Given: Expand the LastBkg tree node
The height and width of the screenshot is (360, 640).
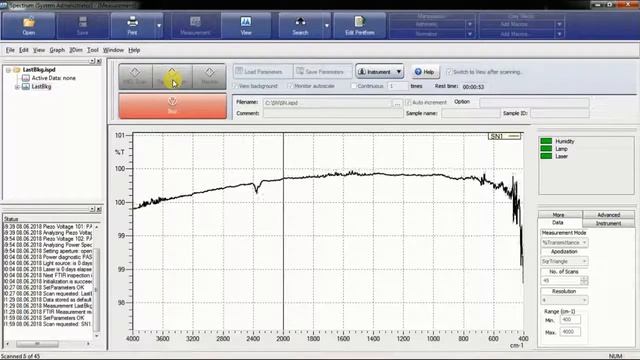Looking at the screenshot, I should pyautogui.click(x=17, y=87).
